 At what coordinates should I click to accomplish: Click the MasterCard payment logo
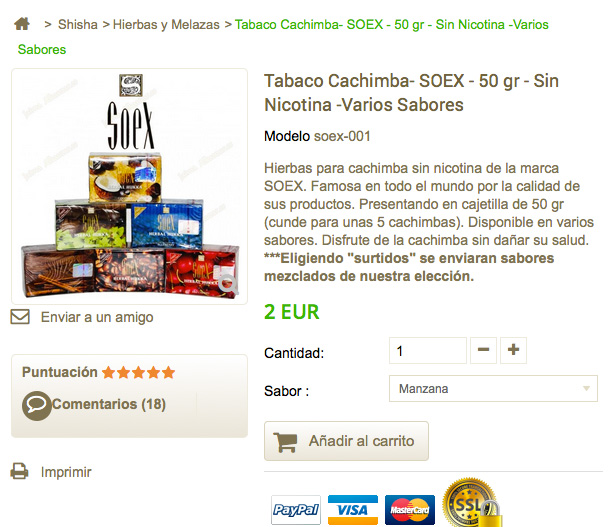[410, 510]
